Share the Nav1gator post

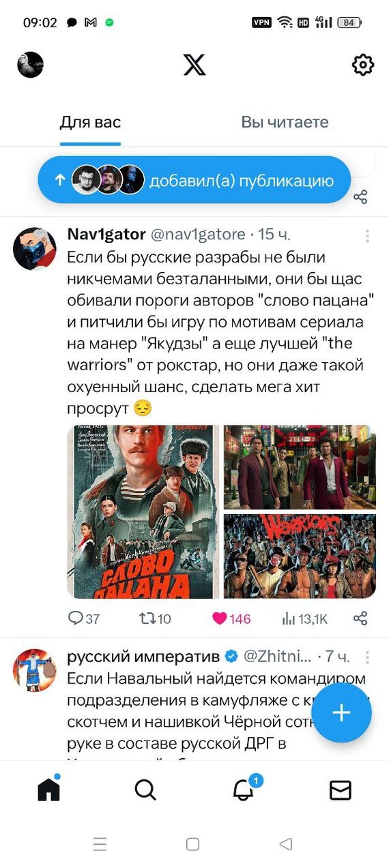360,618
